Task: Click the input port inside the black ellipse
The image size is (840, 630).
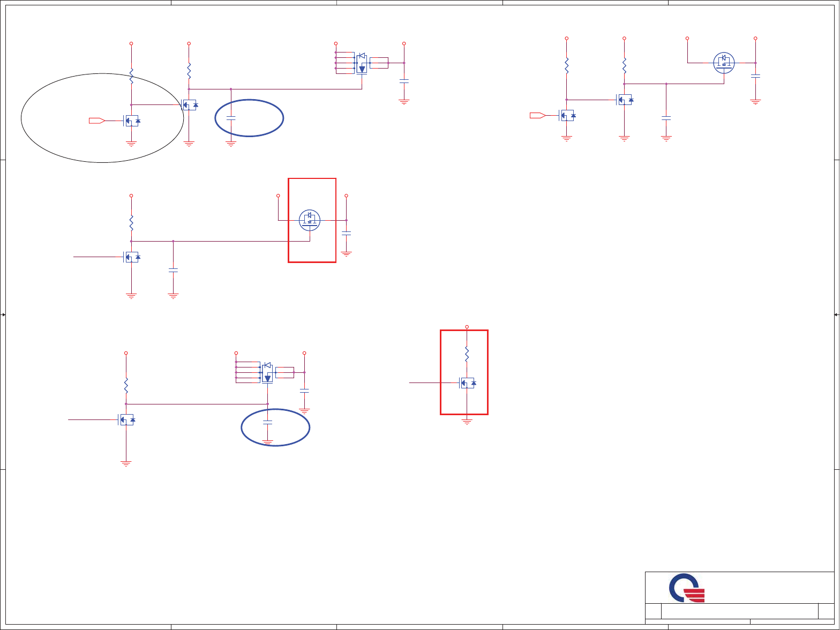Action: pyautogui.click(x=96, y=121)
